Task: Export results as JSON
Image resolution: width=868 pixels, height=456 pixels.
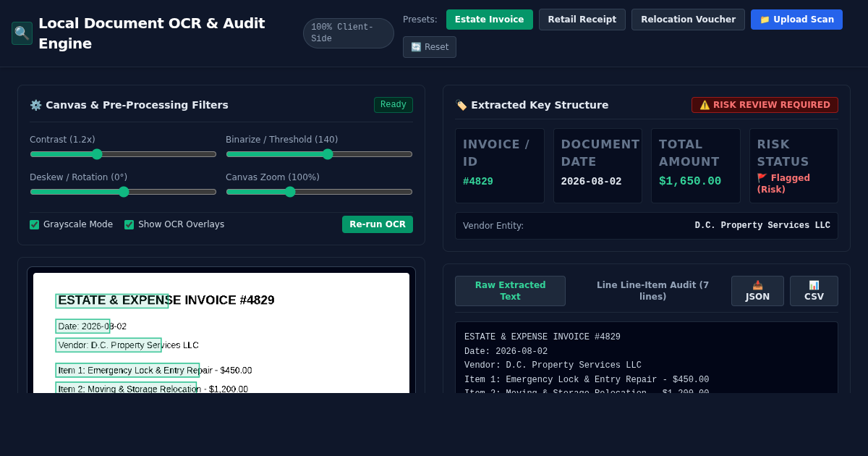Action: click(x=757, y=291)
